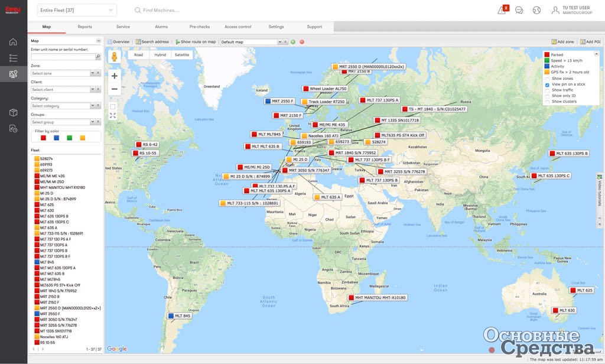Image resolution: width=605 pixels, height=364 pixels.
Task: Open the Select category dropdown
Action: (x=92, y=105)
